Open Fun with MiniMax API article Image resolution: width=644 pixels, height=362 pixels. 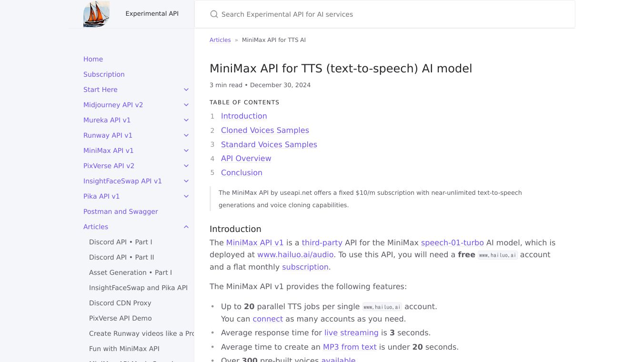click(124, 349)
